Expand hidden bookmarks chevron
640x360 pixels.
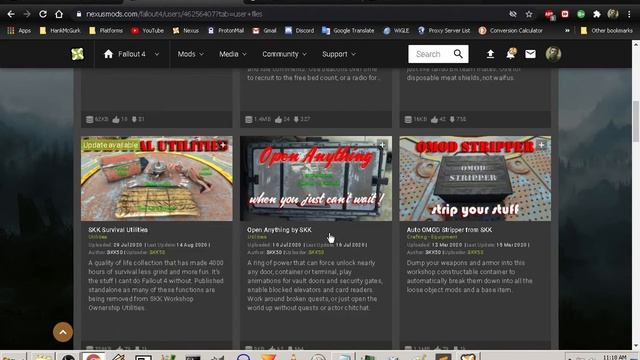[x=567, y=31]
